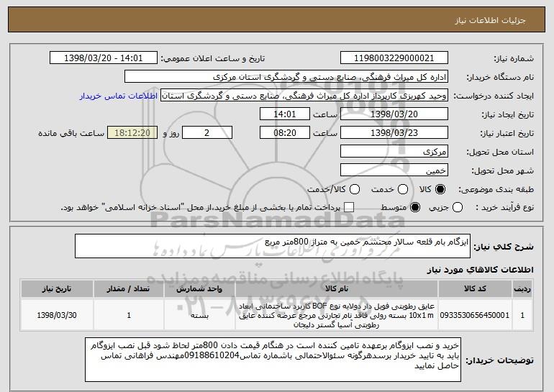
Task: Click the عایق رطوبتی product name cell
Action: click(x=337, y=315)
